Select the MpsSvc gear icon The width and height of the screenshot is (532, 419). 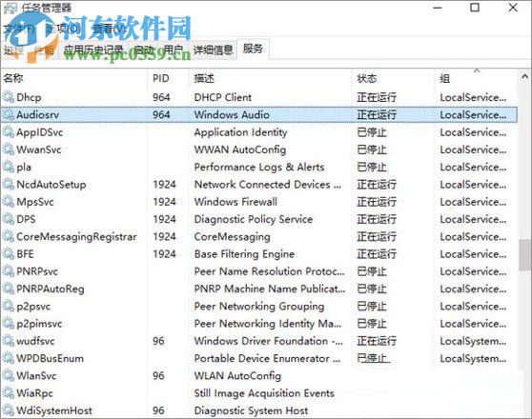click(9, 202)
